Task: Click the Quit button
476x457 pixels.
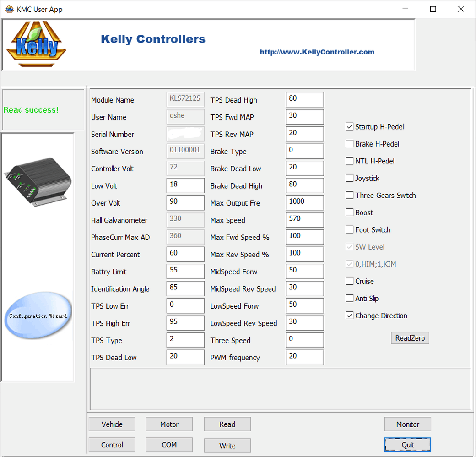Action: (408, 445)
